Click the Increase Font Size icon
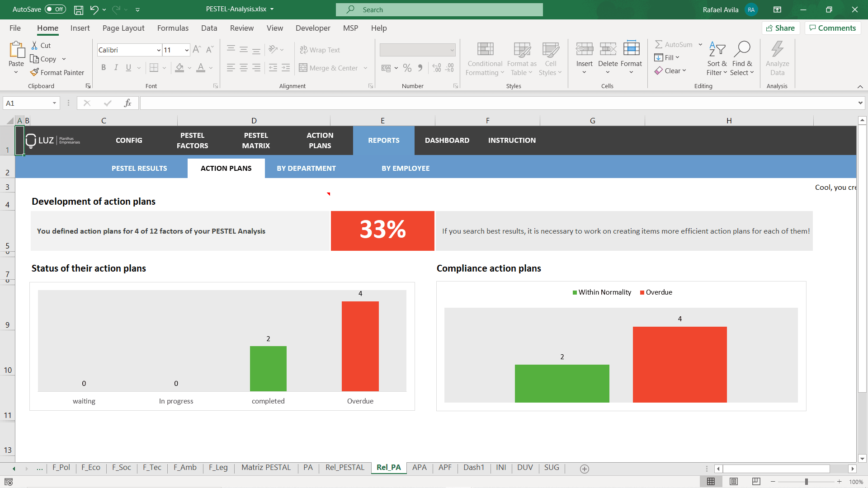Viewport: 868px width, 488px height. [x=197, y=49]
